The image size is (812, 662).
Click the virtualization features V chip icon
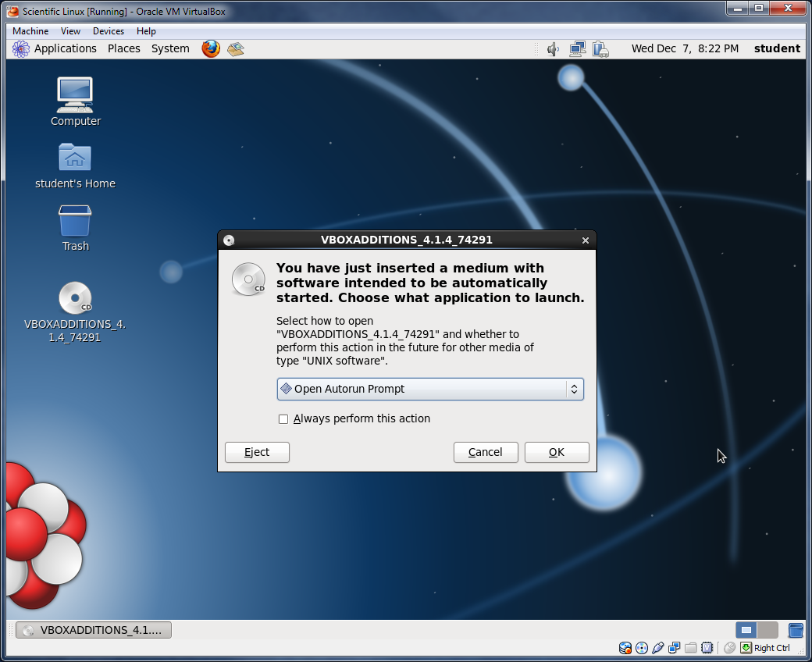point(707,647)
